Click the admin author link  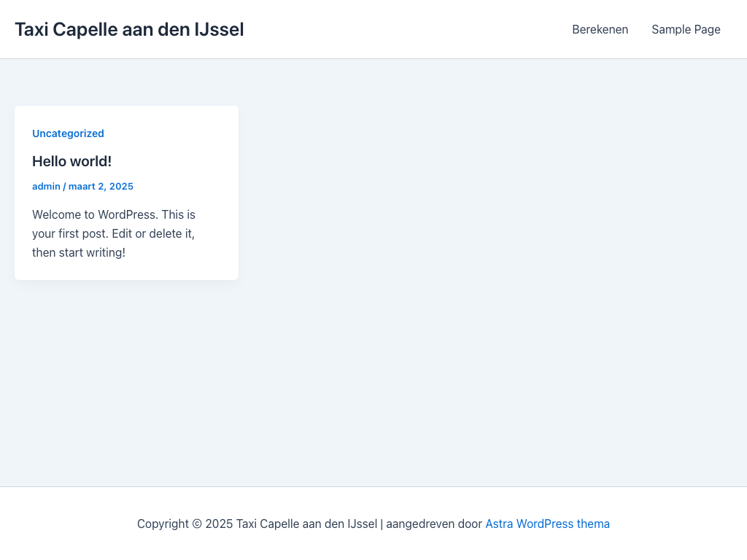[x=46, y=187]
